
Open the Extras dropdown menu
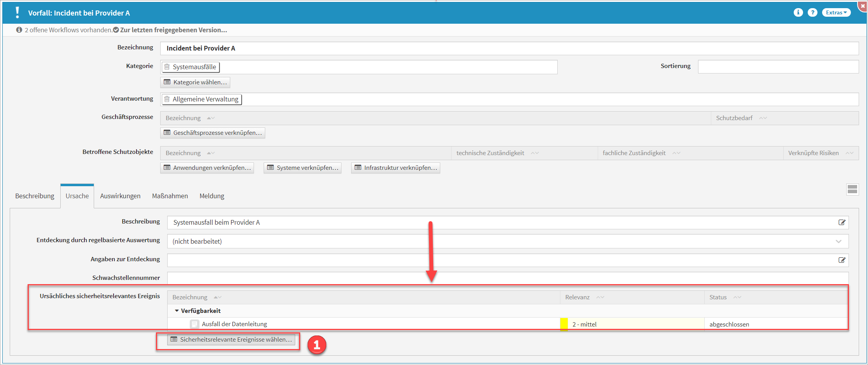(836, 12)
